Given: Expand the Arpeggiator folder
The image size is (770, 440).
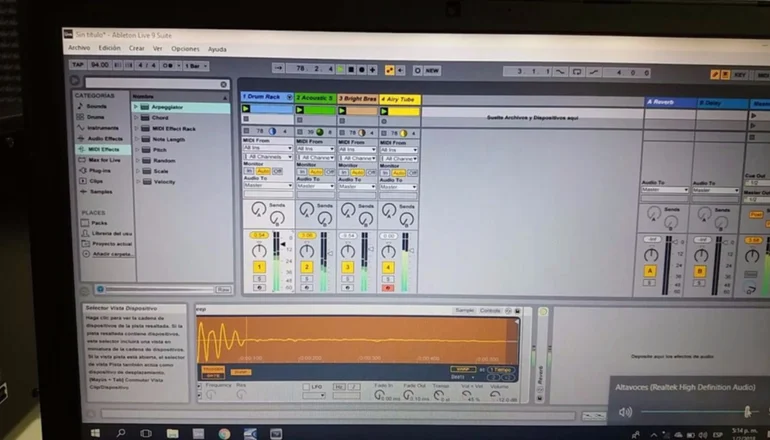Looking at the screenshot, I should click(x=136, y=107).
